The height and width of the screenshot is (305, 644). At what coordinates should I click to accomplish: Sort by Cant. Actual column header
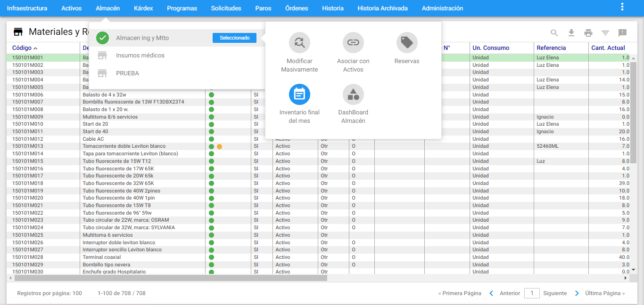click(608, 48)
